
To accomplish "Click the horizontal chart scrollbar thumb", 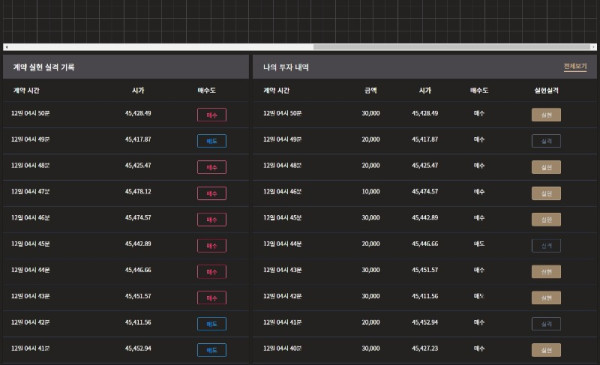I will click(452, 47).
